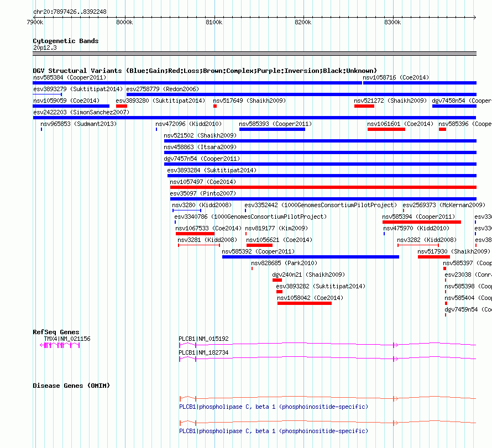Click the red nsv1067533 (Coe2014) bar
This screenshot has width=492, height=448.
coord(195,234)
